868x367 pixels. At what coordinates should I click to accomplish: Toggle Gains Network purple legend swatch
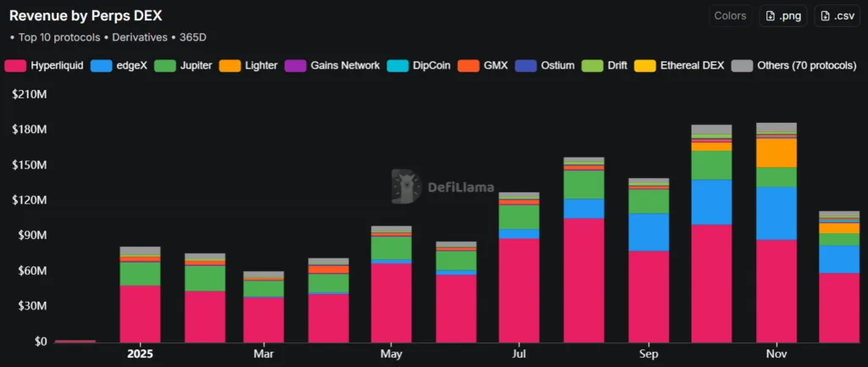(x=296, y=66)
